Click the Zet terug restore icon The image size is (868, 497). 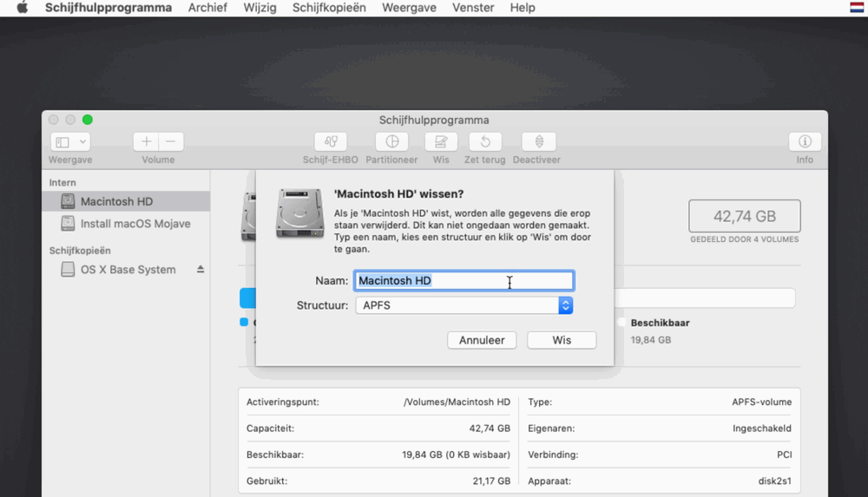click(485, 141)
